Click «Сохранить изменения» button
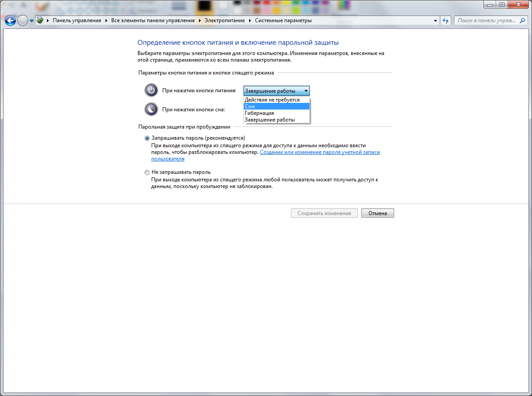 [x=324, y=213]
